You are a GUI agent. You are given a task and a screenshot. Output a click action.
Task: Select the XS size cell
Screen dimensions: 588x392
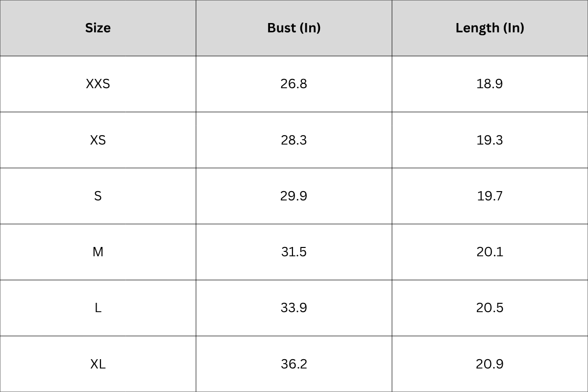pyautogui.click(x=98, y=140)
